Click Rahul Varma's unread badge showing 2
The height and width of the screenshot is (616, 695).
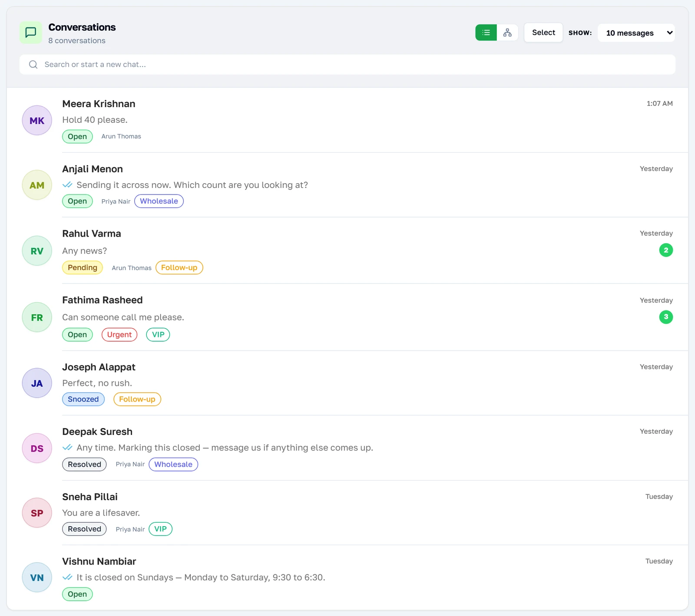[x=666, y=250]
